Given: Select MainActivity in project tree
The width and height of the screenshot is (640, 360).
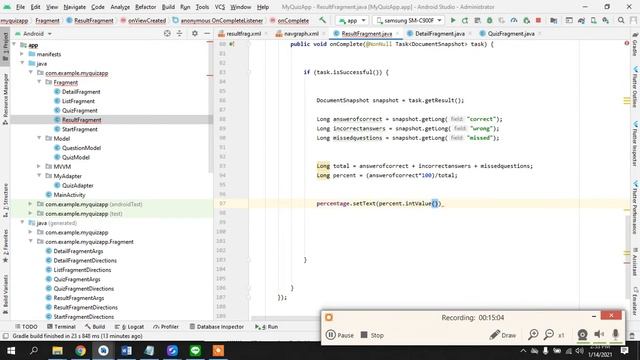Looking at the screenshot, I should (x=69, y=195).
